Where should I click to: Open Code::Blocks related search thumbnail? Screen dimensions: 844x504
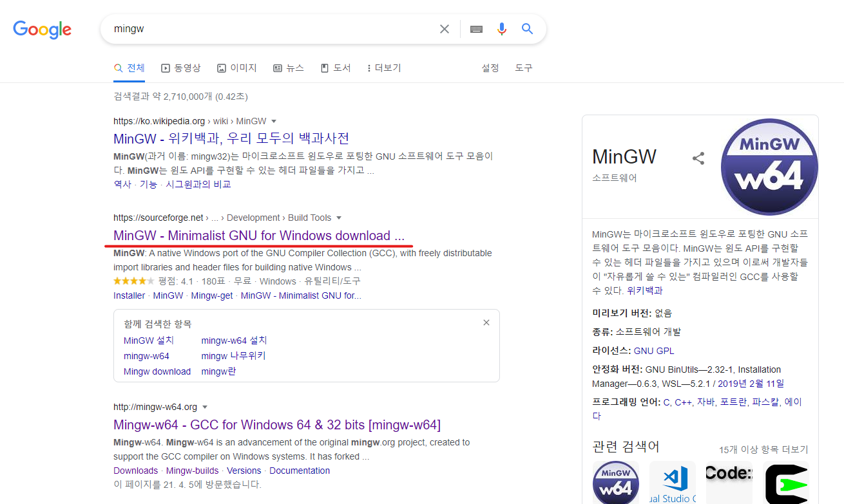tap(729, 482)
